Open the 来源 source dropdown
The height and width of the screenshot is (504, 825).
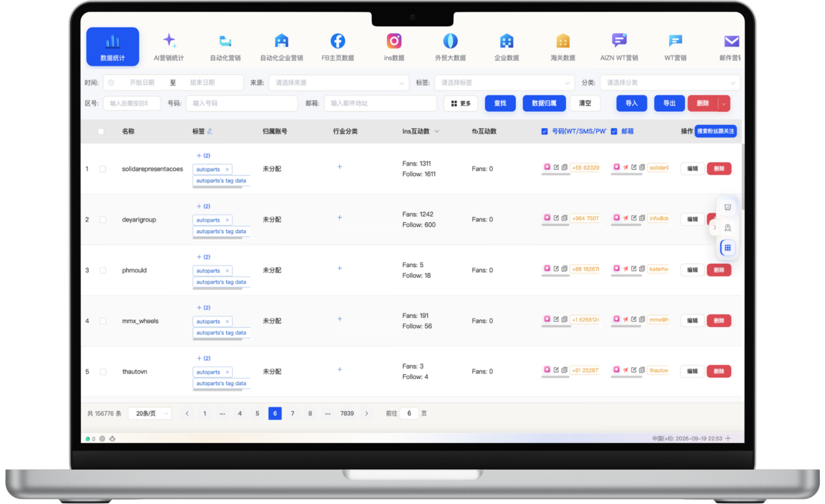point(339,83)
